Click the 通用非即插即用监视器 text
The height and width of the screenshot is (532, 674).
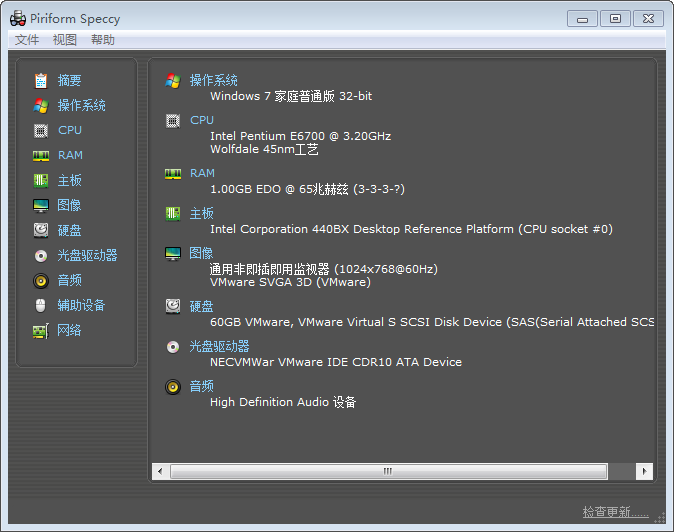tap(324, 269)
